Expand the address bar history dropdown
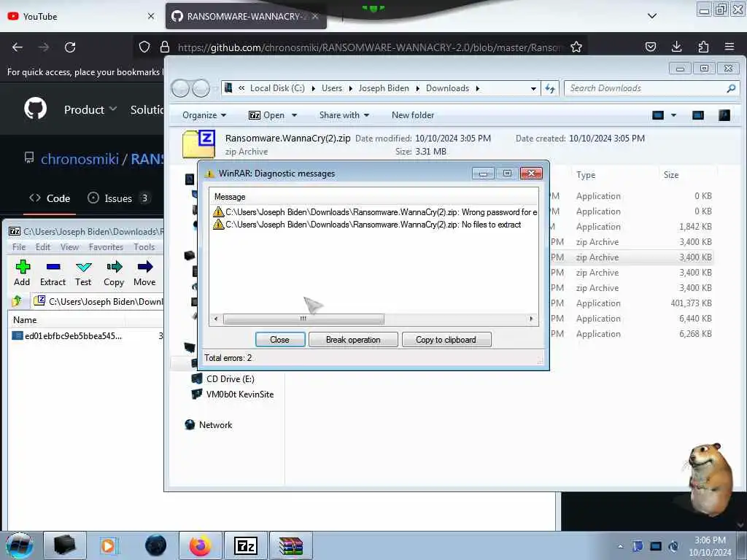This screenshot has width=747, height=560. coord(533,88)
